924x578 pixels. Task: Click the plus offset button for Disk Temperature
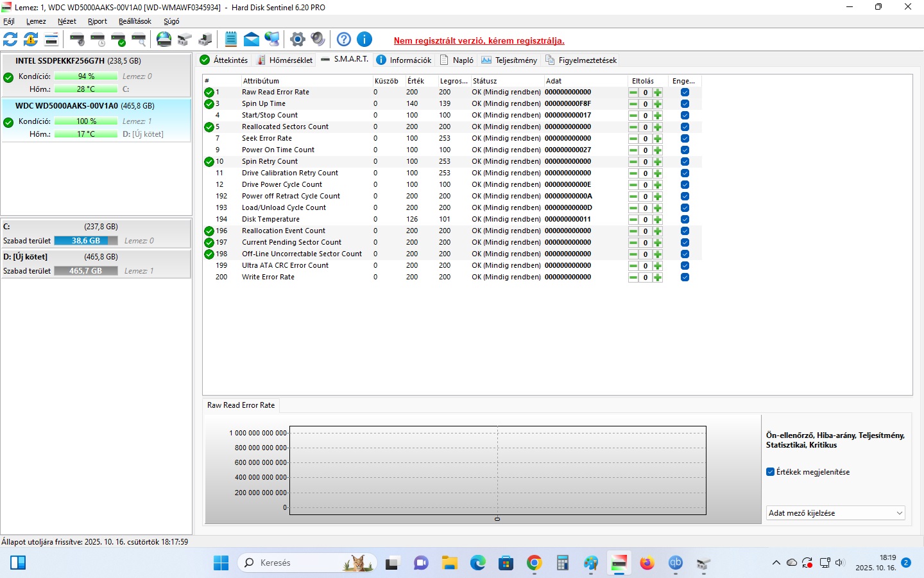[658, 220]
